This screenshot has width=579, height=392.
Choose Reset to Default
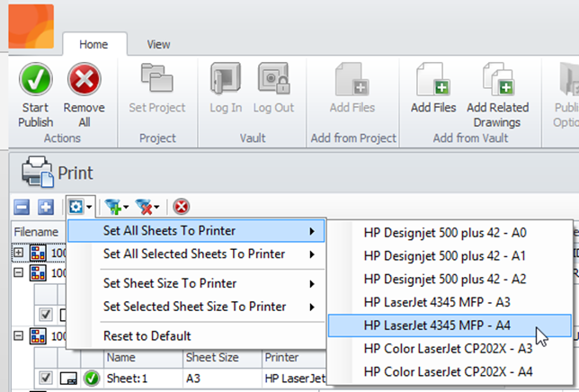(x=196, y=336)
